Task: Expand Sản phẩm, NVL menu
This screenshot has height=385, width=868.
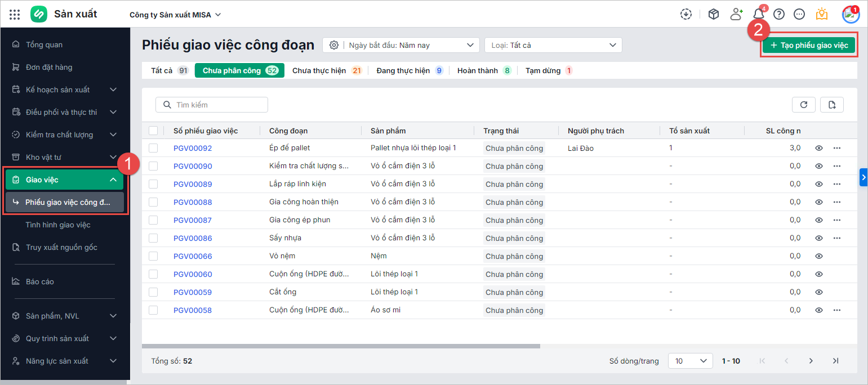Action: 65,316
